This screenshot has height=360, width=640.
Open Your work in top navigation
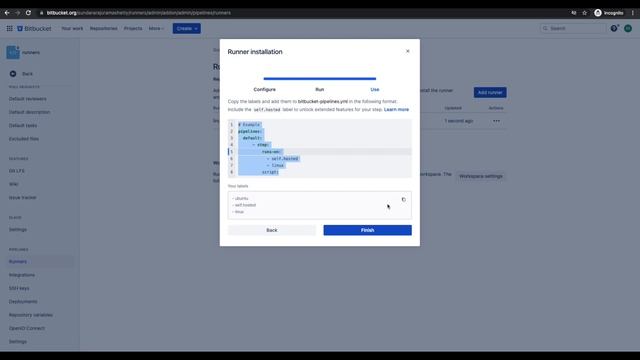tap(72, 29)
